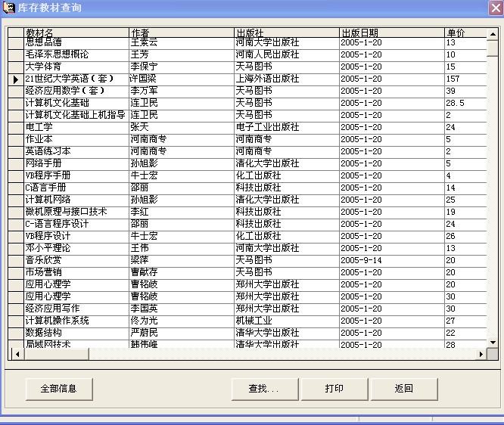Select the date cell 2005-9-14
Screen dimensions: 504x425
pyautogui.click(x=392, y=261)
